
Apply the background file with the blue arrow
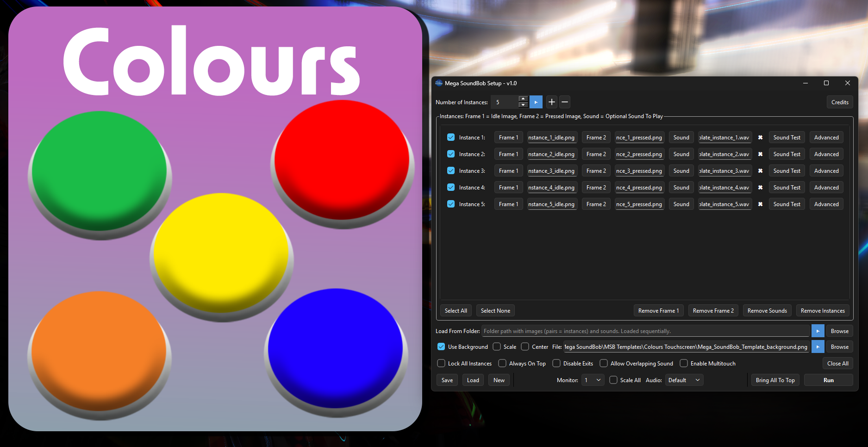(x=818, y=347)
